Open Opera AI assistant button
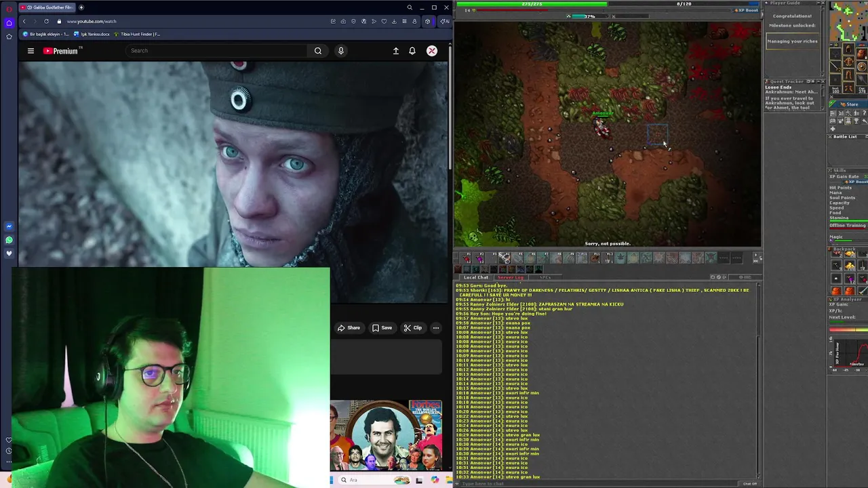Image resolution: width=868 pixels, height=488 pixels. point(445,21)
